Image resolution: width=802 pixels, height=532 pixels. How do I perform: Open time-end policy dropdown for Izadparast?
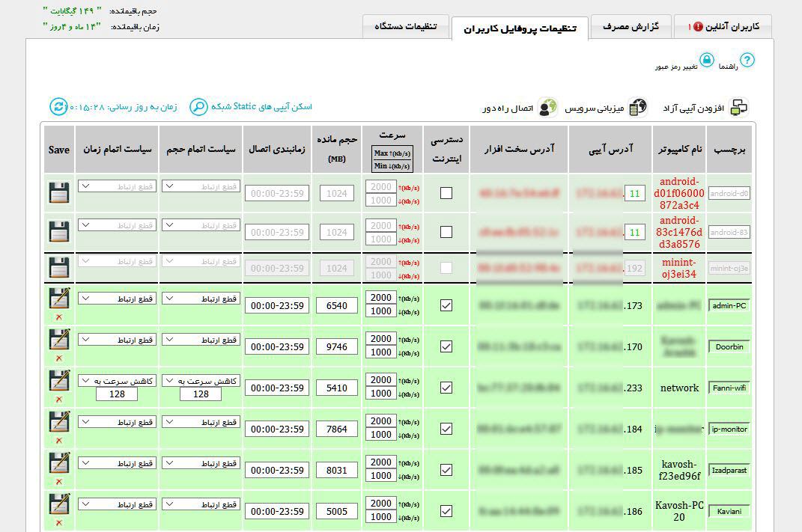(x=117, y=463)
